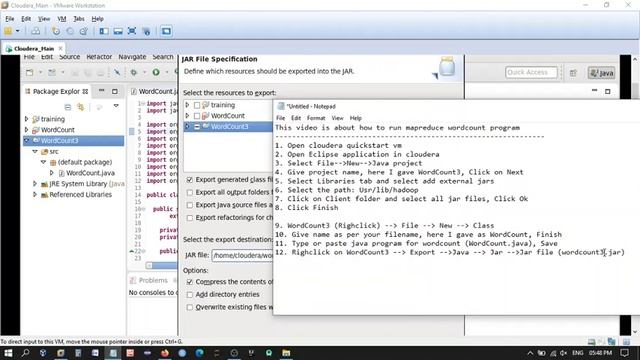The width and height of the screenshot is (640, 360).
Task: Click Eclipse New file toolbar icon
Action: pos(30,73)
